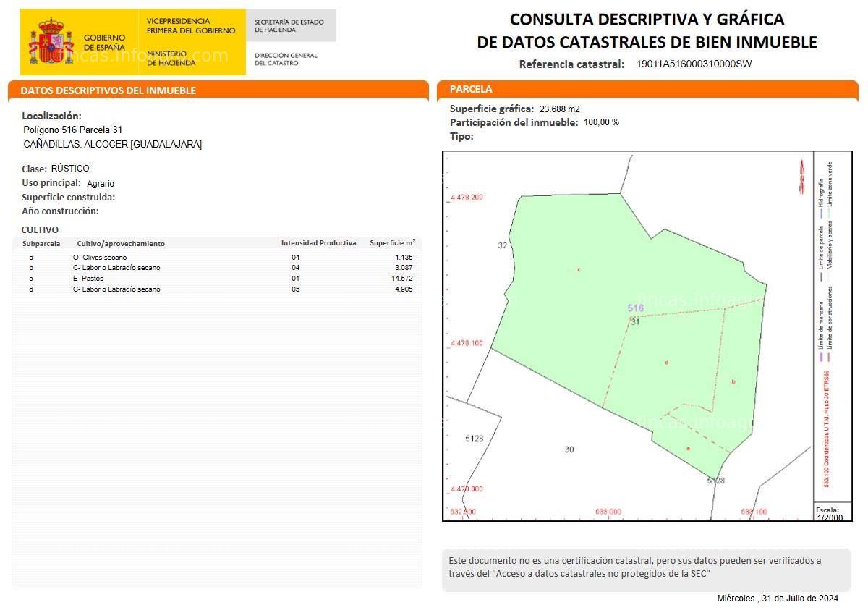Screen dimensions: 868x613
Task: Click subparcel 'd' marker on the map
Action: point(666,362)
